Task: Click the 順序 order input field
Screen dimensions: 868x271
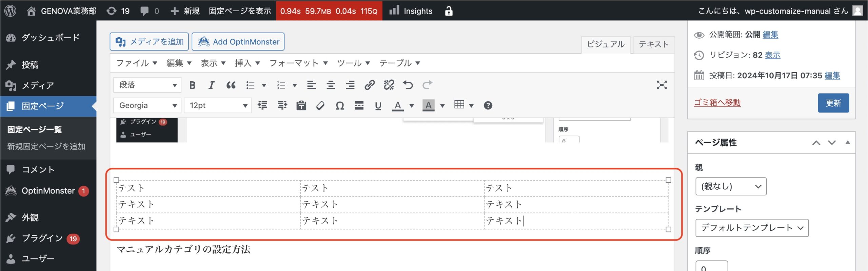Action: coord(711,266)
